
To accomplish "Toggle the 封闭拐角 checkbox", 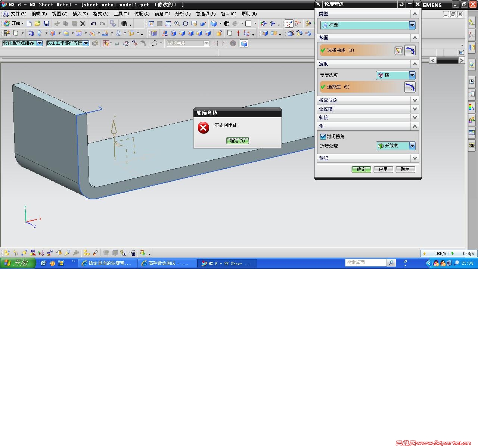I will point(323,137).
